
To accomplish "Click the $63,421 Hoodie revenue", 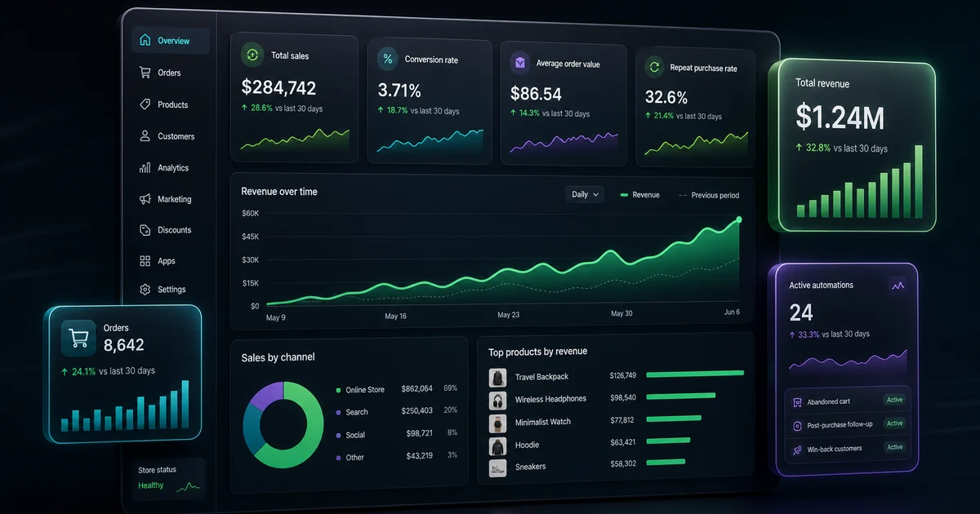I will pyautogui.click(x=622, y=443).
